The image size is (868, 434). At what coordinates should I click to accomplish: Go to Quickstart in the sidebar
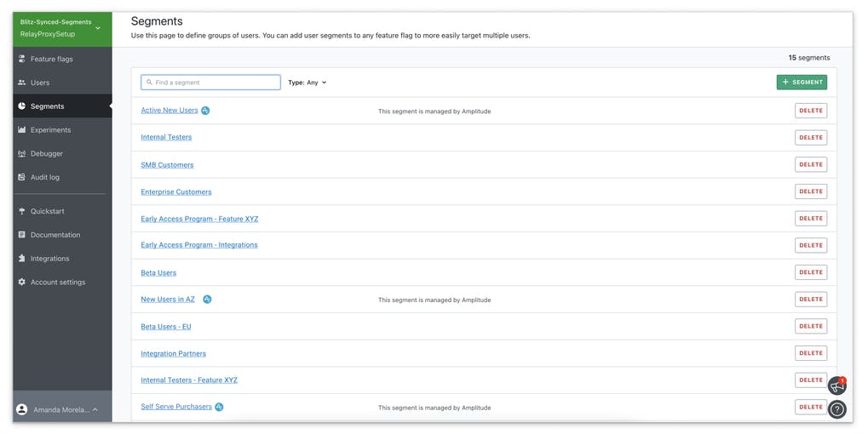47,211
